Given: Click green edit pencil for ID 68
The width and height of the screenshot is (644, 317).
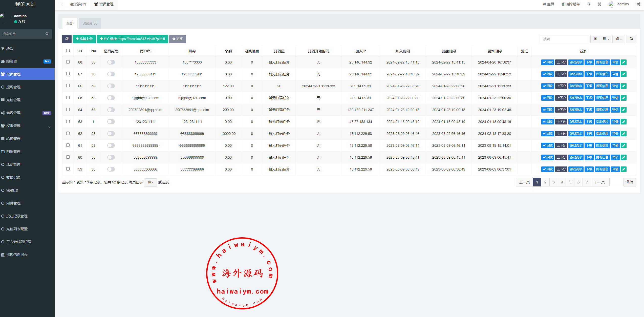Looking at the screenshot, I should 624,62.
